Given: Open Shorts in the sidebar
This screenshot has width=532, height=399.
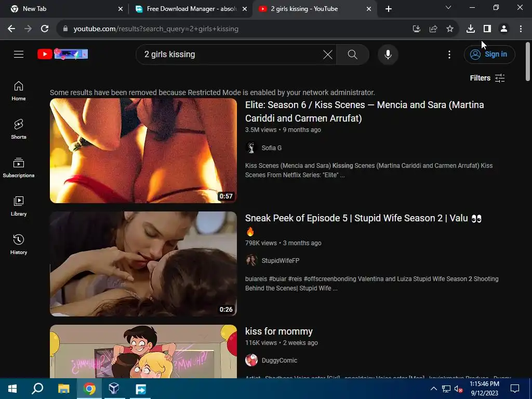Looking at the screenshot, I should point(19,129).
